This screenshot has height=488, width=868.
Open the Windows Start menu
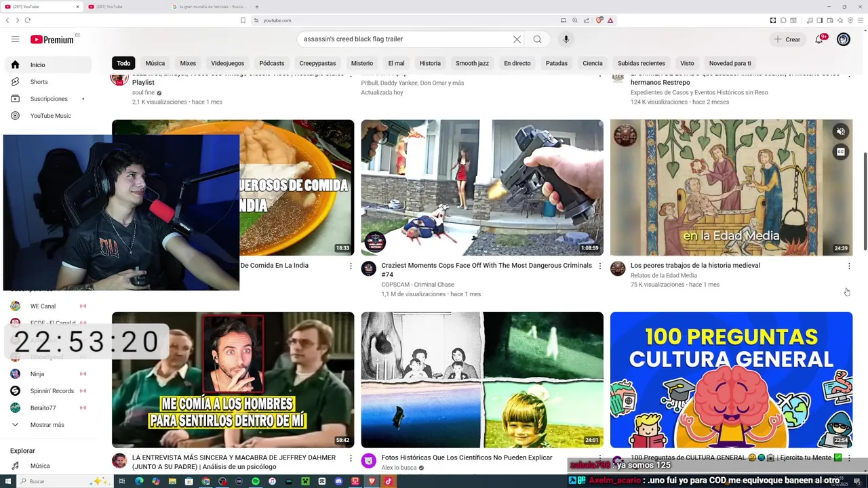point(8,481)
